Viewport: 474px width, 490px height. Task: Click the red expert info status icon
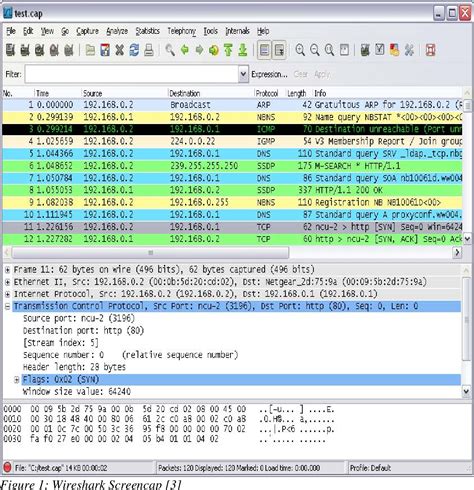coord(7,468)
